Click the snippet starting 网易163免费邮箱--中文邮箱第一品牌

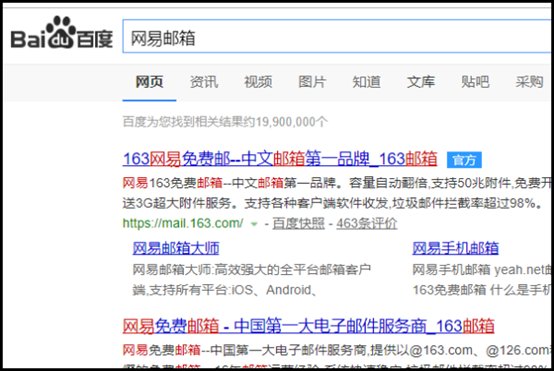coord(337,183)
